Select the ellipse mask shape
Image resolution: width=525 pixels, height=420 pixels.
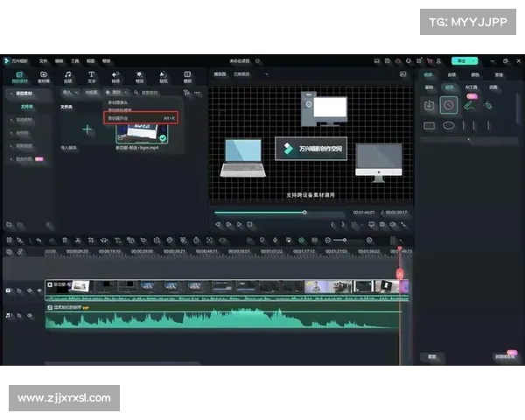coord(448,125)
